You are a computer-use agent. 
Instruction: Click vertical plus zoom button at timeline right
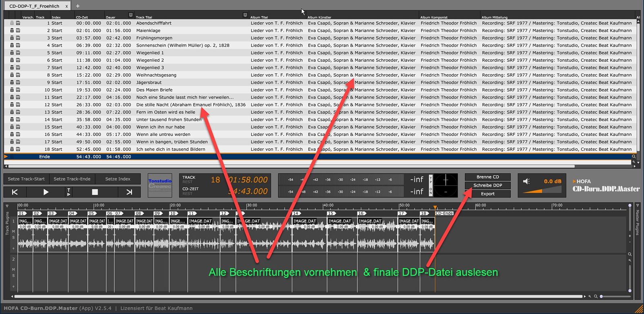[630, 235]
